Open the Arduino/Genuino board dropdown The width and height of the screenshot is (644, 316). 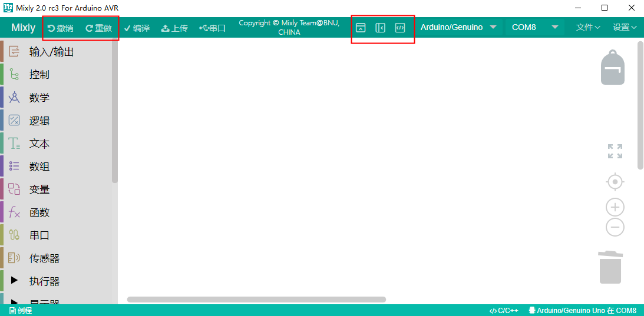point(458,27)
